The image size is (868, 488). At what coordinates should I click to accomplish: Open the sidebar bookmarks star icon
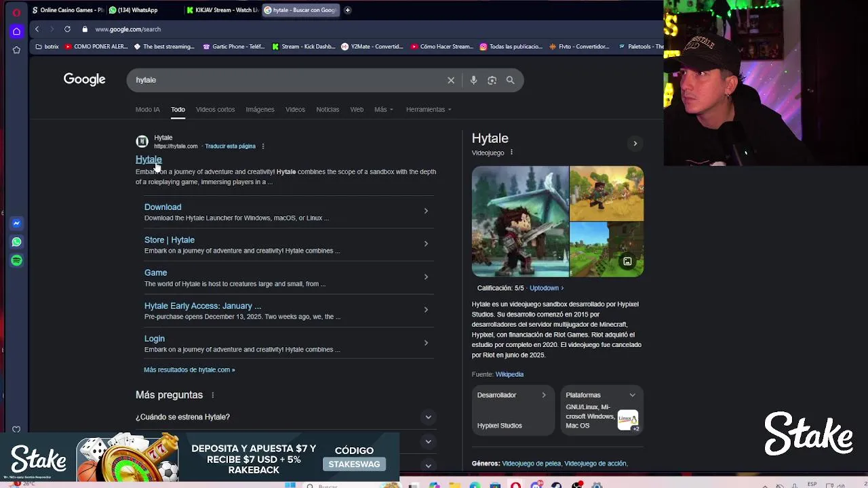click(x=16, y=50)
